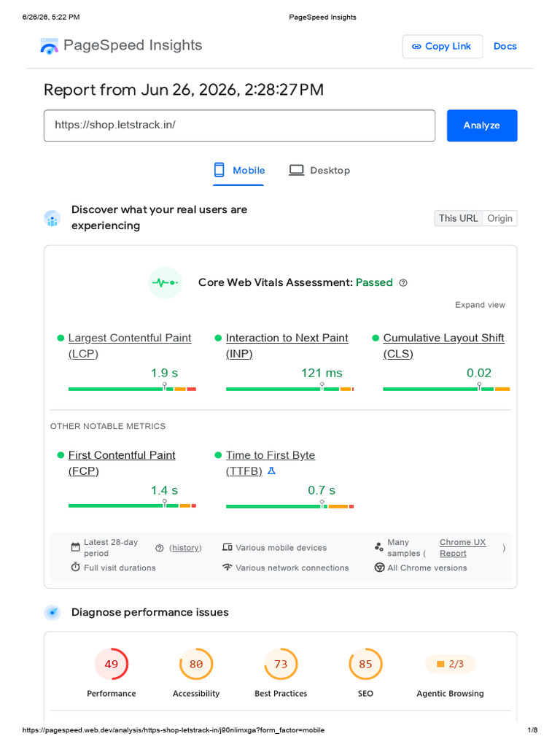This screenshot has width=560, height=747.
Task: Click the URL input field
Action: (x=239, y=125)
